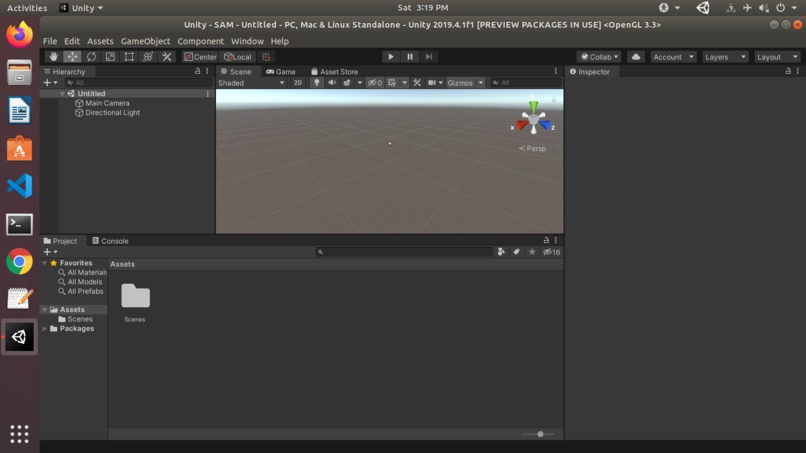The image size is (806, 453).
Task: Toggle scene audio
Action: tap(332, 83)
